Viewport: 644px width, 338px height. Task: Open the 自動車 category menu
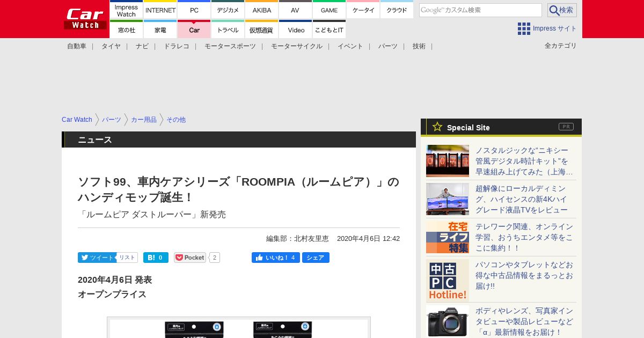tap(77, 46)
